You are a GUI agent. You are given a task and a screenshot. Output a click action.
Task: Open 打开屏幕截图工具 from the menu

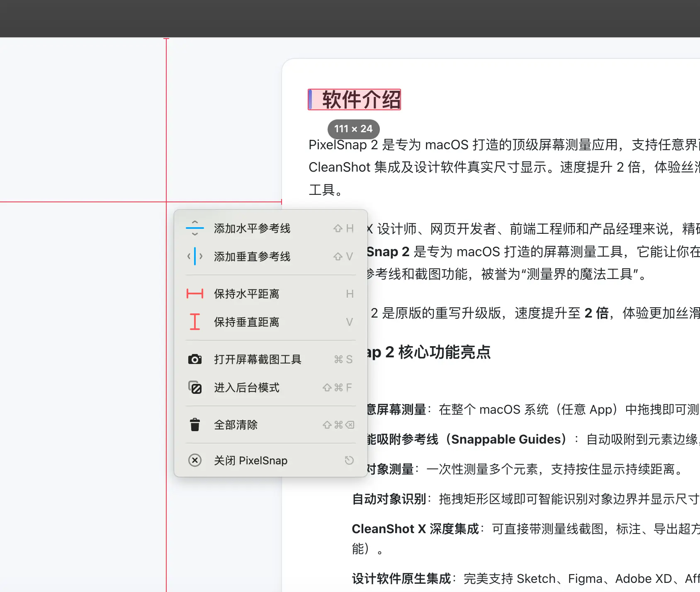point(271,359)
